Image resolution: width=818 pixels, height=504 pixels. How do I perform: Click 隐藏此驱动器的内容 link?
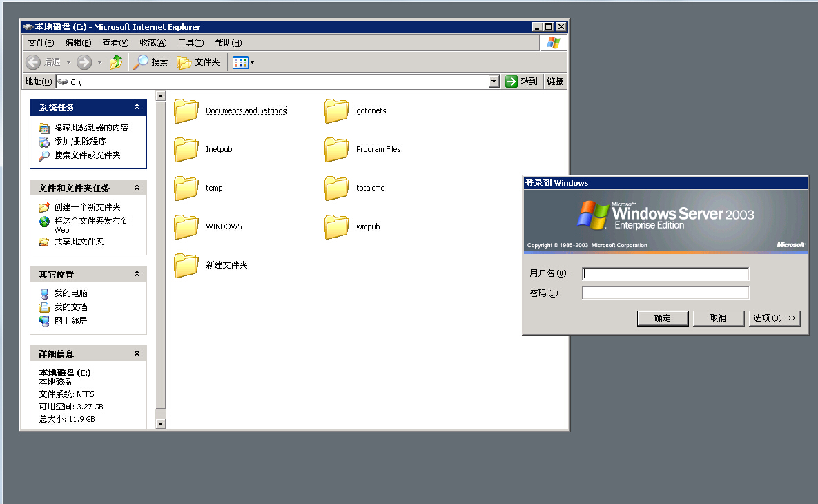pos(91,127)
